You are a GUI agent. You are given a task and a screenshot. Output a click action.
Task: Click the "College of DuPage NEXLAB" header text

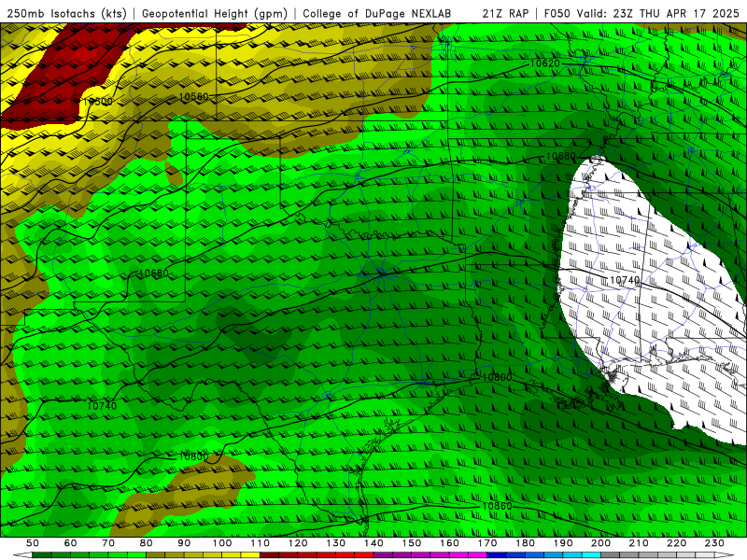376,14
